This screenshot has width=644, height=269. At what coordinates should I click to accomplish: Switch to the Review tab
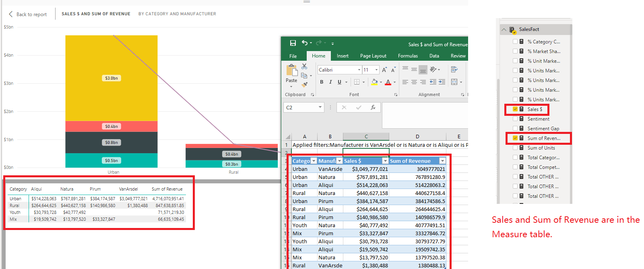click(458, 56)
